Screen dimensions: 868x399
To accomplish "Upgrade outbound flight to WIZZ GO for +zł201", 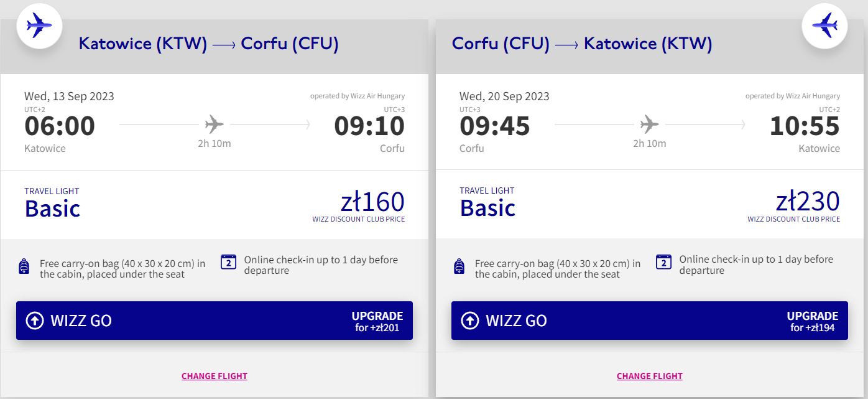I will [215, 321].
